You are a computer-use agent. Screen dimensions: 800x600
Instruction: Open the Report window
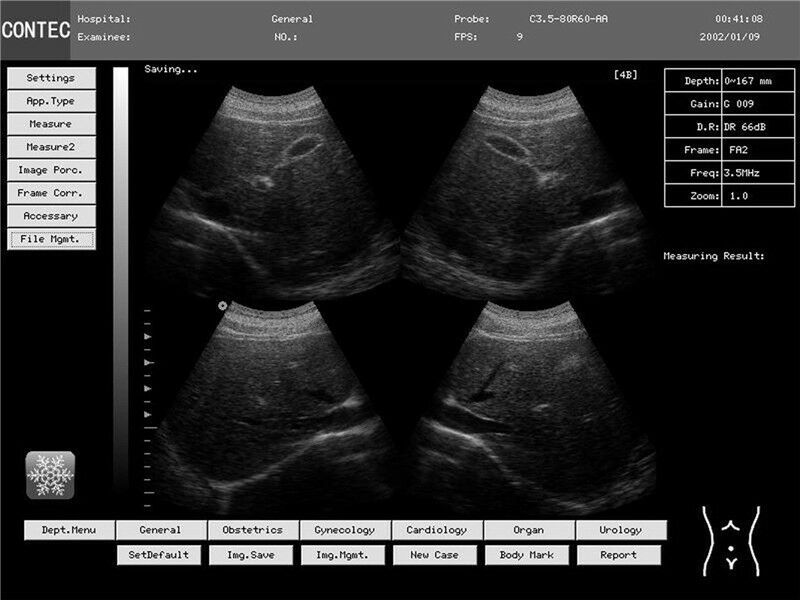coord(617,553)
